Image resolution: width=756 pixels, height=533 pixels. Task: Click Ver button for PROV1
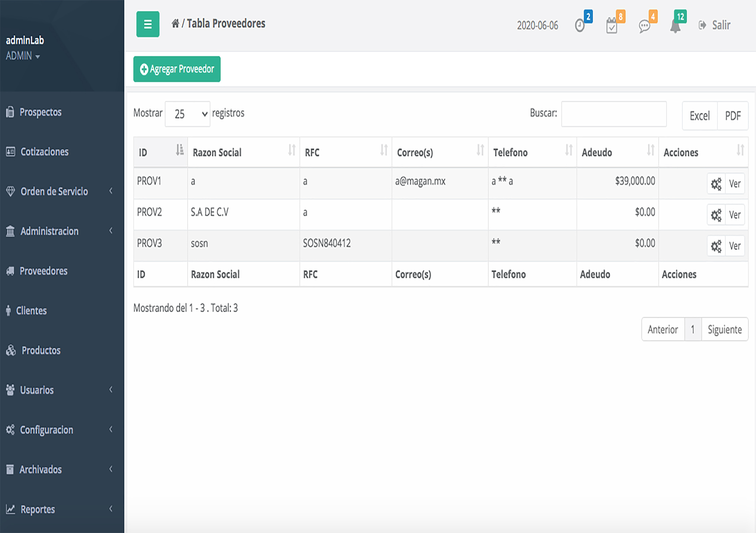735,184
